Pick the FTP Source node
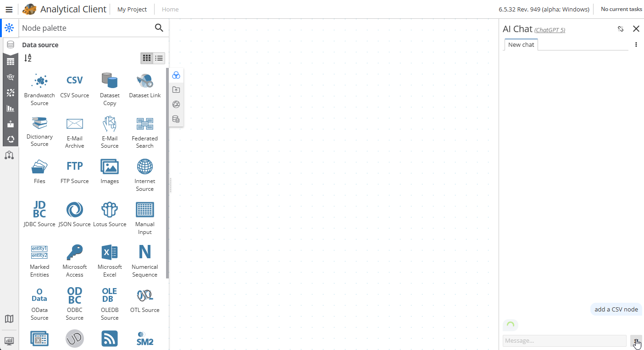The width and height of the screenshot is (644, 350). (x=75, y=172)
